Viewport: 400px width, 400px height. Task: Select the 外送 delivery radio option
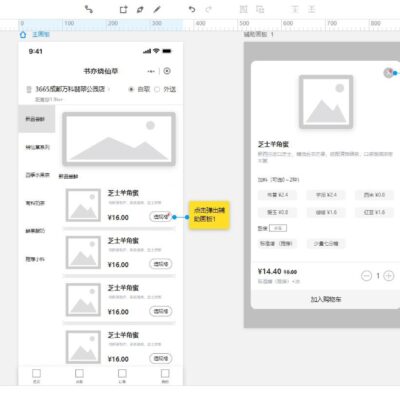(x=157, y=89)
